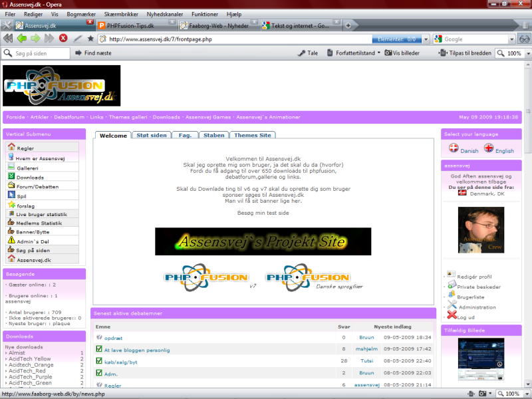This screenshot has width=532, height=399.
Task: Select the Themes Site page tab
Action: pos(253,135)
